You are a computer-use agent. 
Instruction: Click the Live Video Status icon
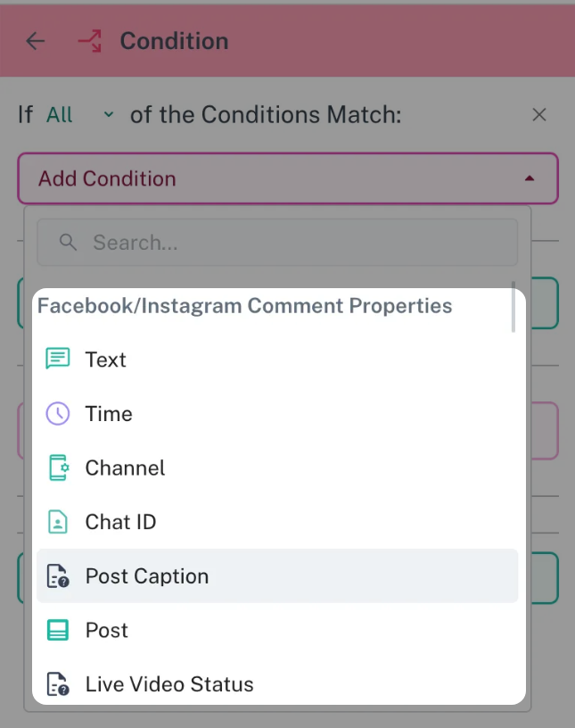pyautogui.click(x=57, y=685)
